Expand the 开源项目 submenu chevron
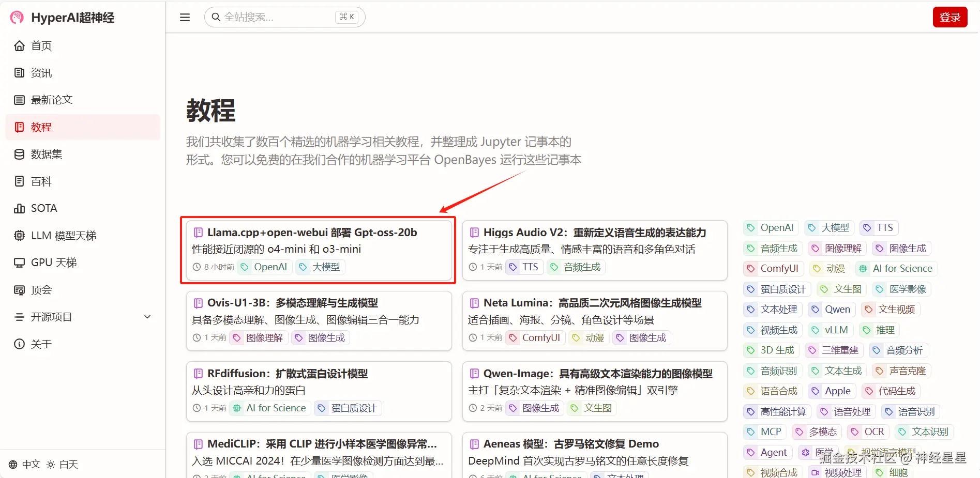This screenshot has height=478, width=980. pyautogui.click(x=147, y=317)
